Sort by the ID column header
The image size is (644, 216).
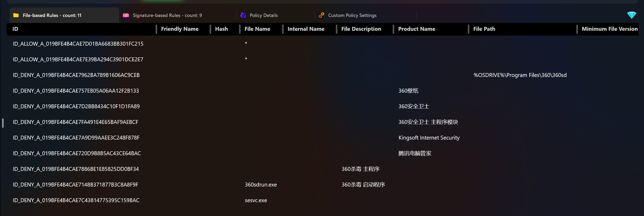tap(15, 29)
